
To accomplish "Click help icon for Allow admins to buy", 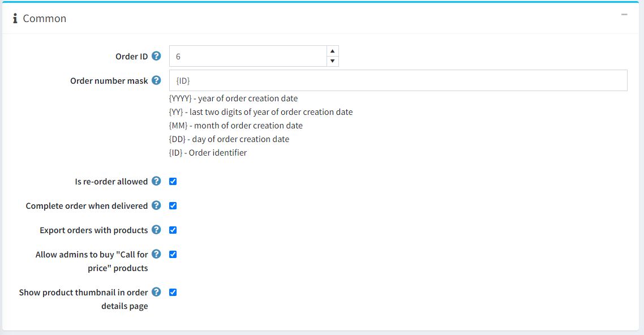I will click(x=156, y=254).
